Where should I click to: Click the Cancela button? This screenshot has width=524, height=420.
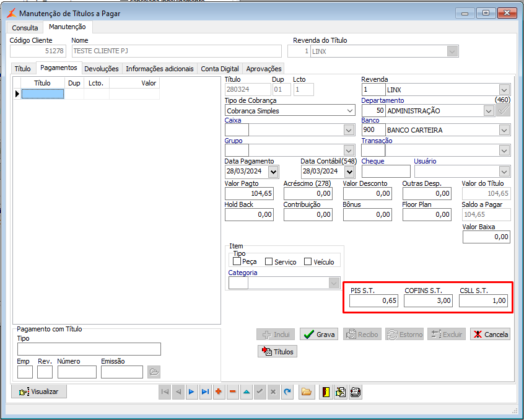coord(490,335)
